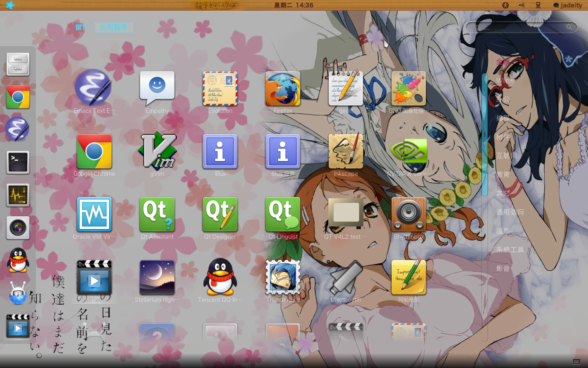Open IBus 设置 preferences
The image size is (588, 368).
click(283, 155)
